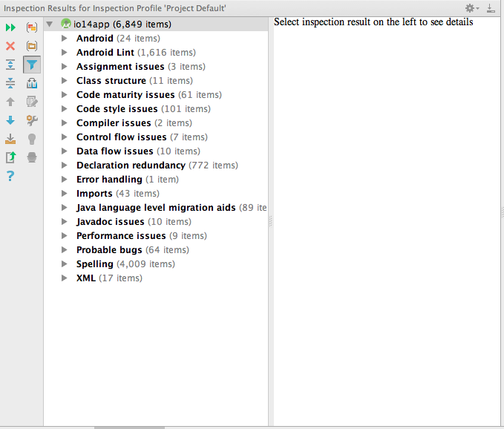Open the gear settings dropdown

tap(471, 8)
